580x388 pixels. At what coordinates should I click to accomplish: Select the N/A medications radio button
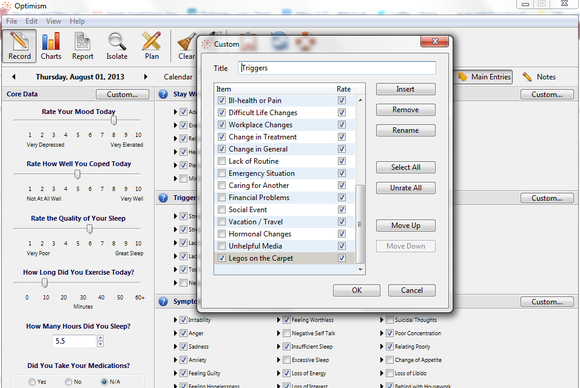click(104, 382)
